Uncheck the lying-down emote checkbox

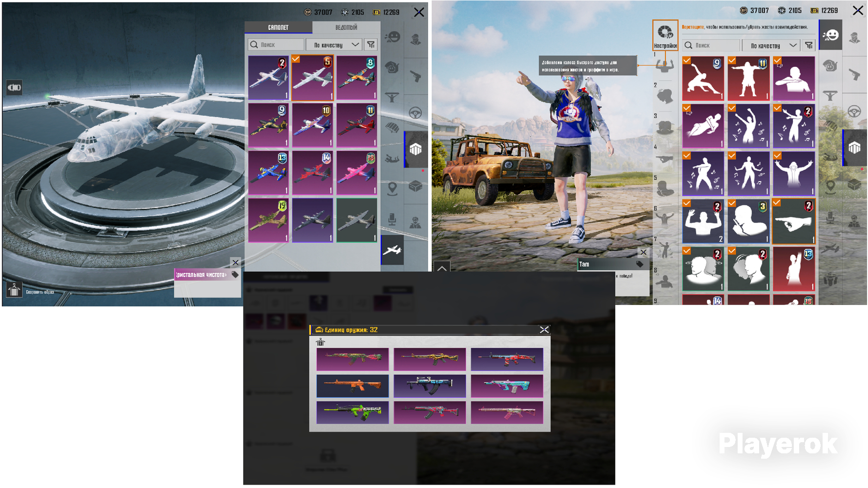point(687,108)
